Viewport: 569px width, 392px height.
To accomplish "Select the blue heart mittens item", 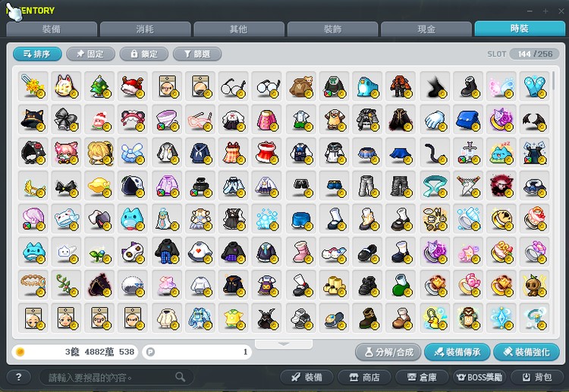I will click(534, 86).
